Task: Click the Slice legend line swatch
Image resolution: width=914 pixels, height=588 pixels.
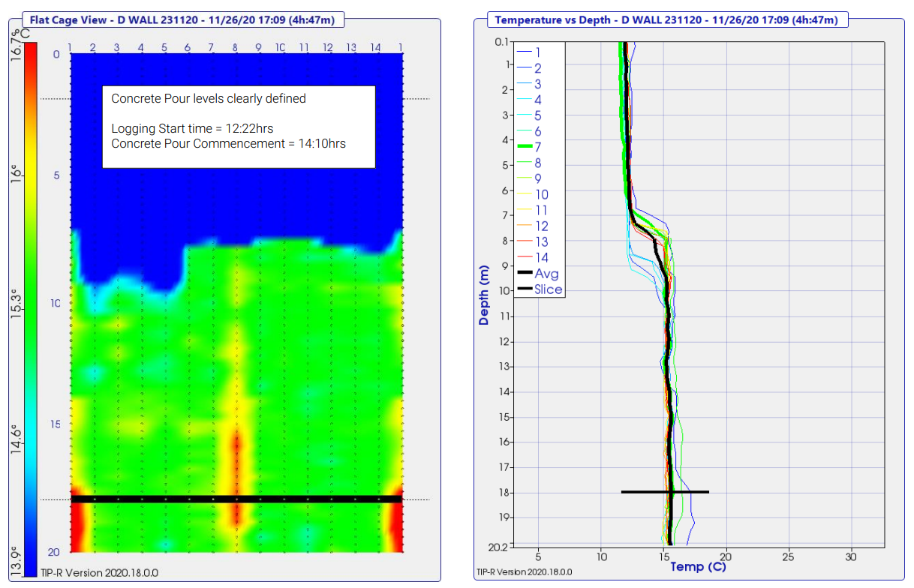Action: [x=524, y=289]
